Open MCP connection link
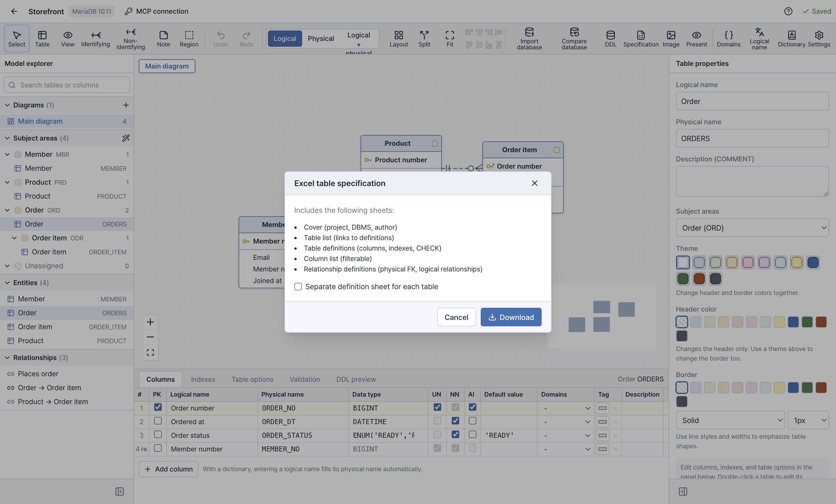The image size is (836, 504). tap(156, 11)
